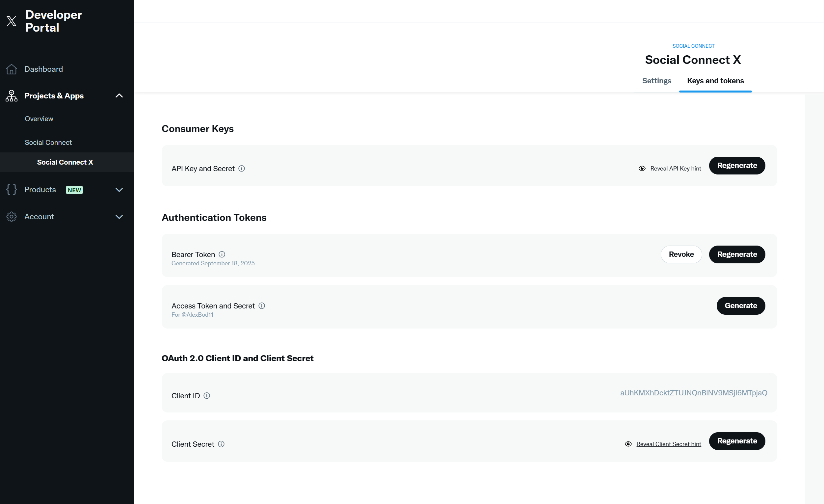
Task: Open the SOCIAL CONNECT breadcrumb link
Action: [x=693, y=46]
